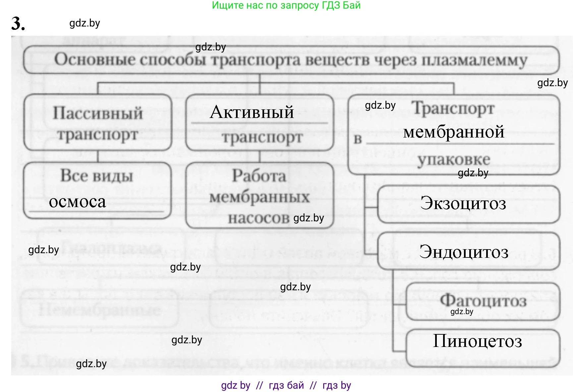The height and width of the screenshot is (392, 573).
Task: Click the task number '3.' heading
Action: pos(18,24)
